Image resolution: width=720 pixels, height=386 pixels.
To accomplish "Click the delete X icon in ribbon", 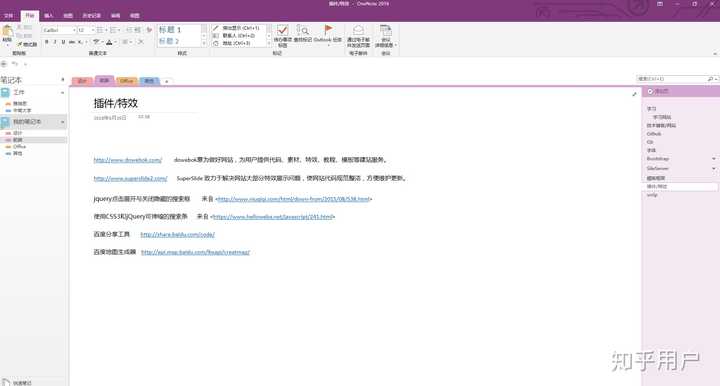I will tap(141, 42).
